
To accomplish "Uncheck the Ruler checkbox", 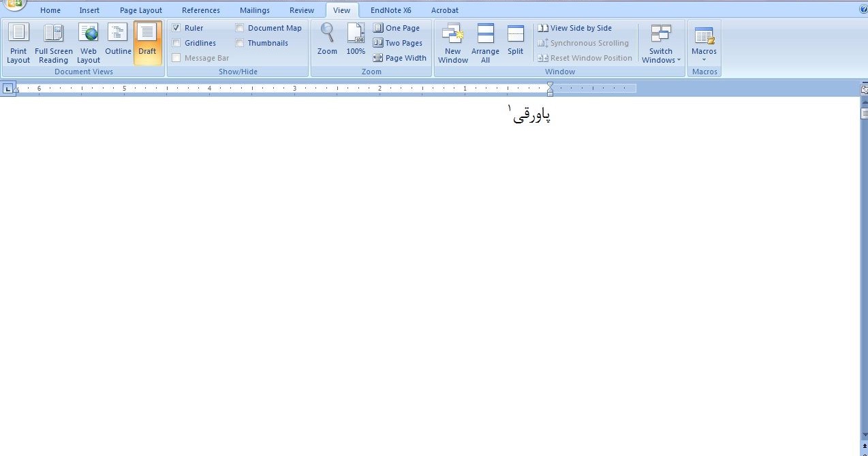I will (176, 28).
